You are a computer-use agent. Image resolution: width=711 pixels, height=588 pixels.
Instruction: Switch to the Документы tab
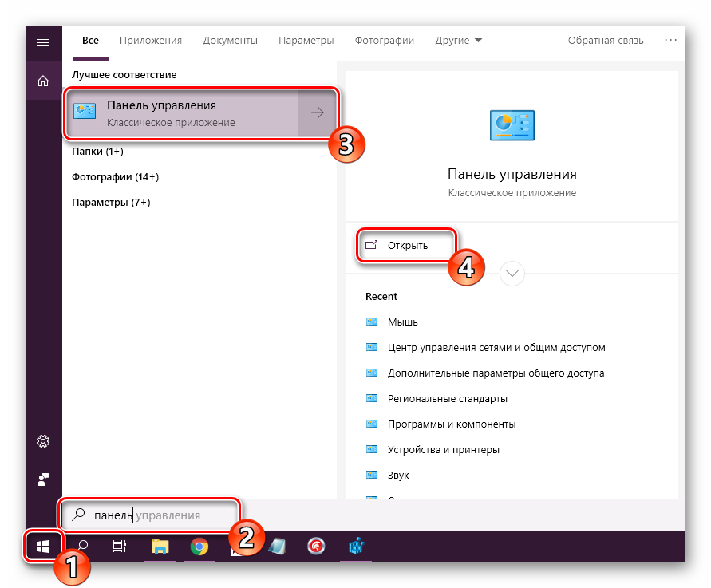(230, 41)
